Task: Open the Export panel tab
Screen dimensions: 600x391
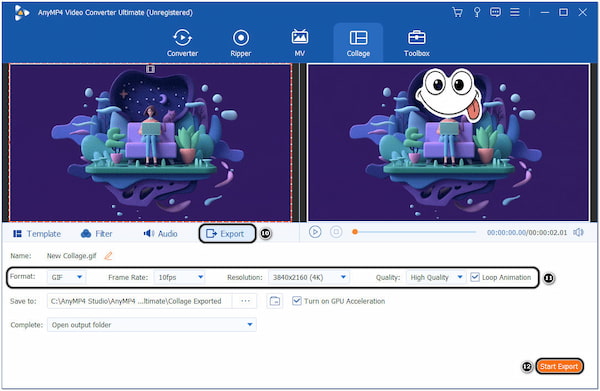Action: (x=227, y=234)
